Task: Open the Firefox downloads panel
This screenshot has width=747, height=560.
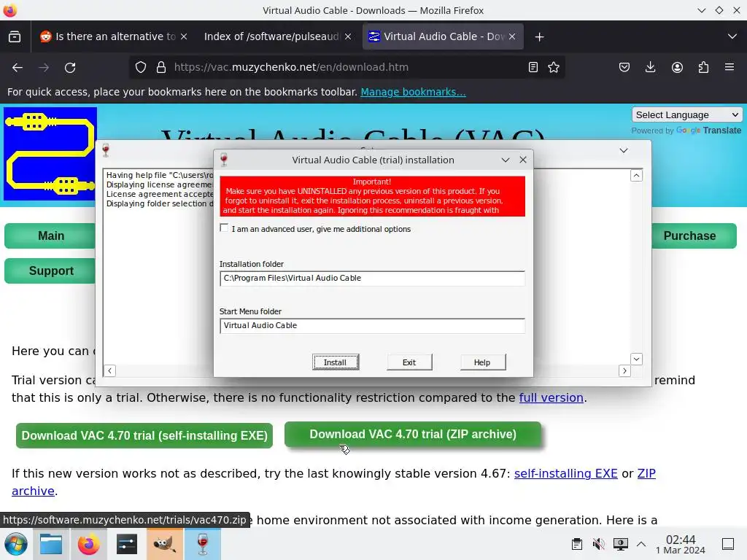Action: pyautogui.click(x=650, y=67)
